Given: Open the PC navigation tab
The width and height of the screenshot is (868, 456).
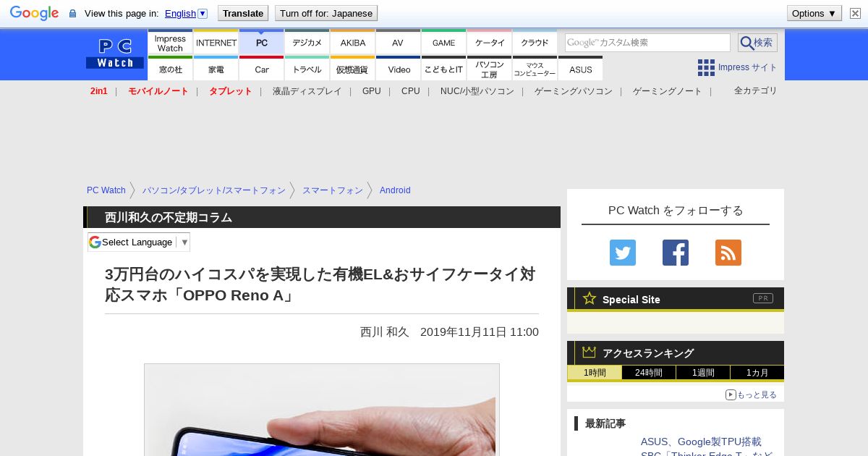Looking at the screenshot, I should pos(262,43).
